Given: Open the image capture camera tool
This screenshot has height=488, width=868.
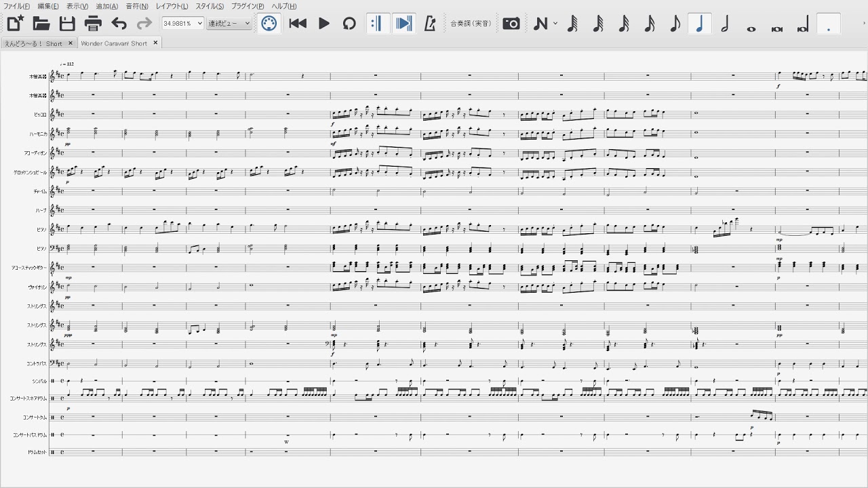Looking at the screenshot, I should click(x=511, y=24).
